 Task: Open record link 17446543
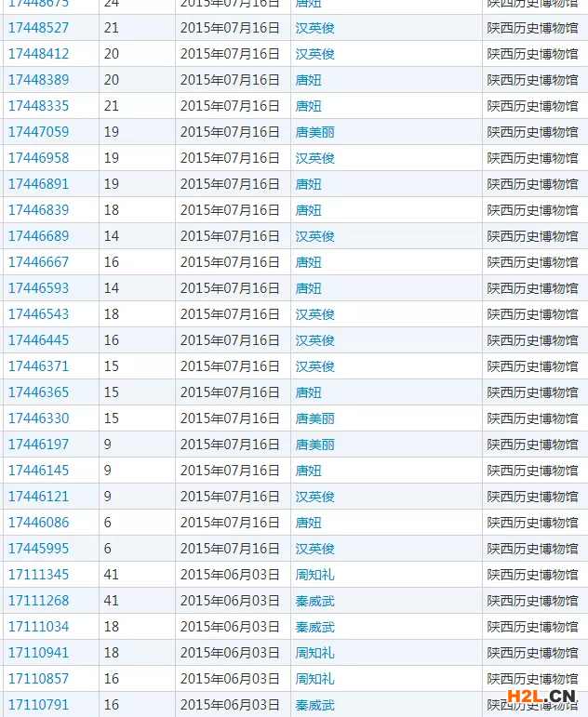click(x=38, y=314)
